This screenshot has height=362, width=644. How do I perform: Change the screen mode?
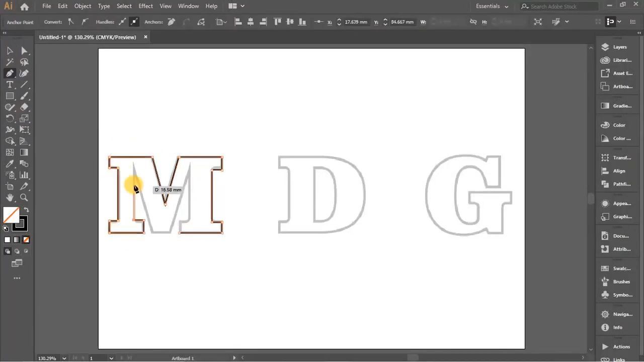click(x=17, y=263)
